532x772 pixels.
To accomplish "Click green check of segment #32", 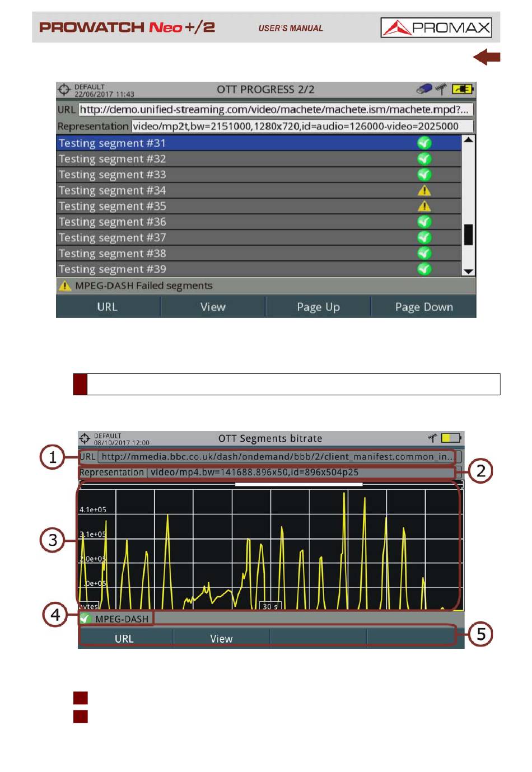I will [424, 158].
